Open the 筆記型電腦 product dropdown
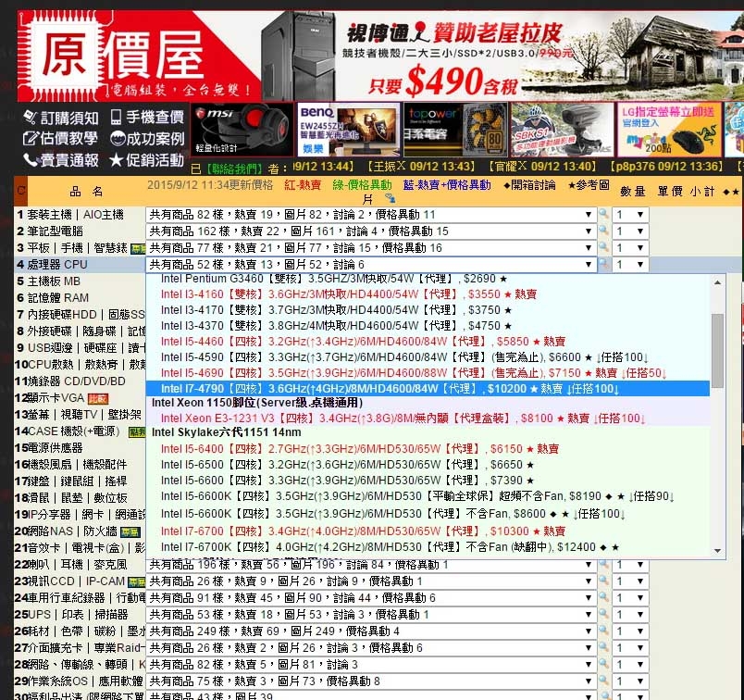Viewport: 744px width, 700px height. click(x=371, y=231)
